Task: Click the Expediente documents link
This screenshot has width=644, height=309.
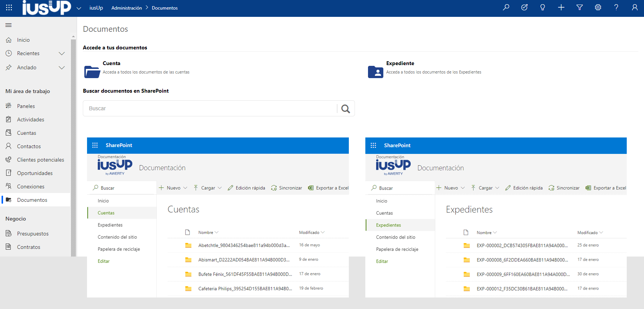Action: point(400,63)
